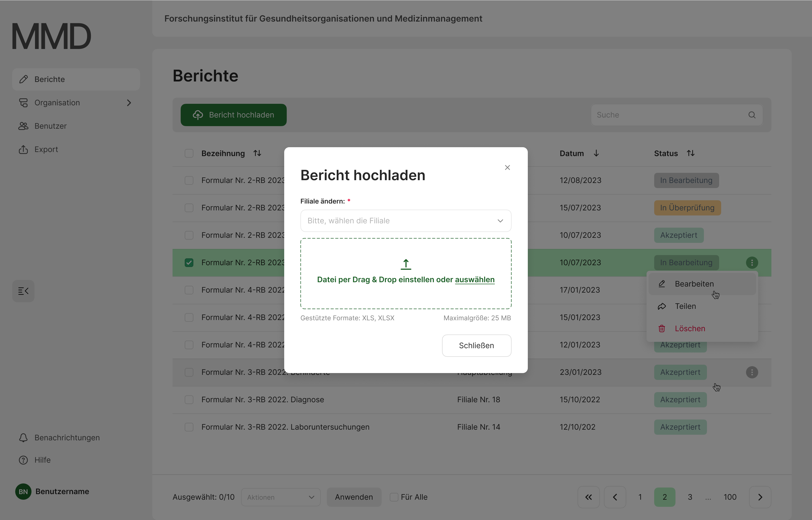812x520 pixels.
Task: Open Benachrichtigungen via the bell icon
Action: (23, 438)
